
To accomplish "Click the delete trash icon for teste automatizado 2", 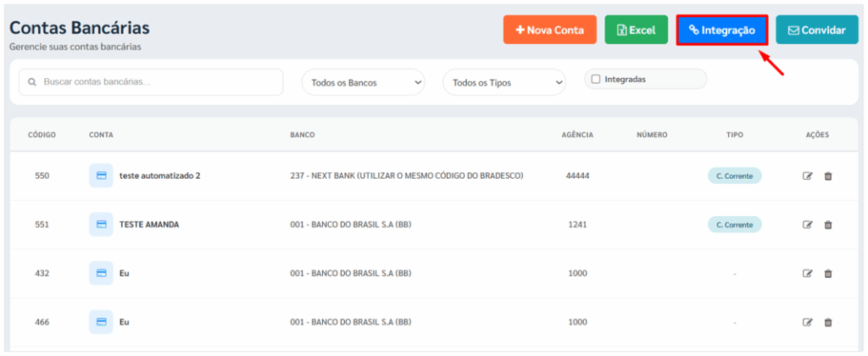I will point(828,176).
